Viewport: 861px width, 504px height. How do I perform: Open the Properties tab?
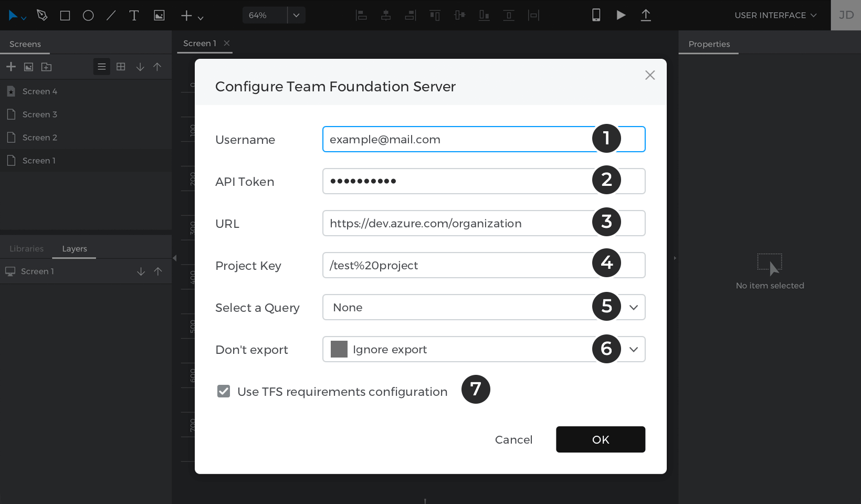(x=709, y=44)
